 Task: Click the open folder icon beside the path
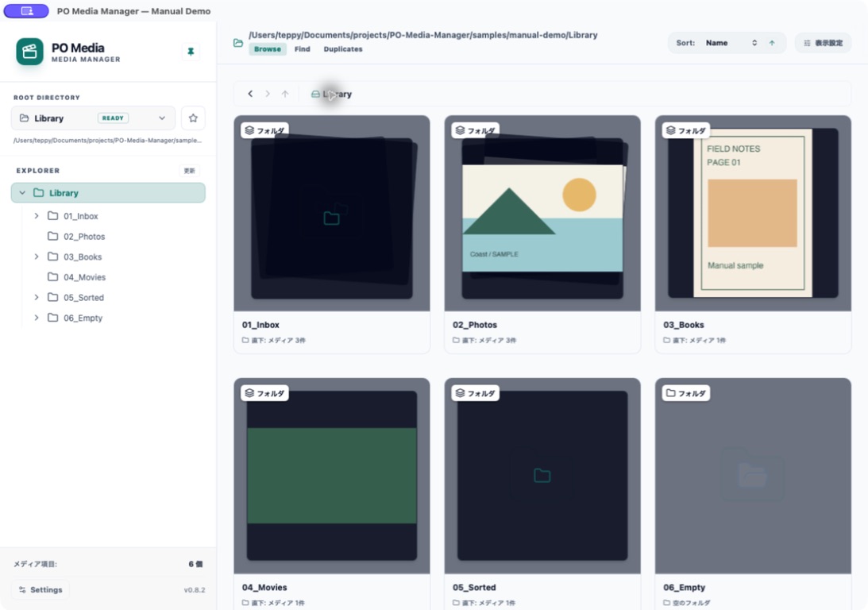pos(238,43)
